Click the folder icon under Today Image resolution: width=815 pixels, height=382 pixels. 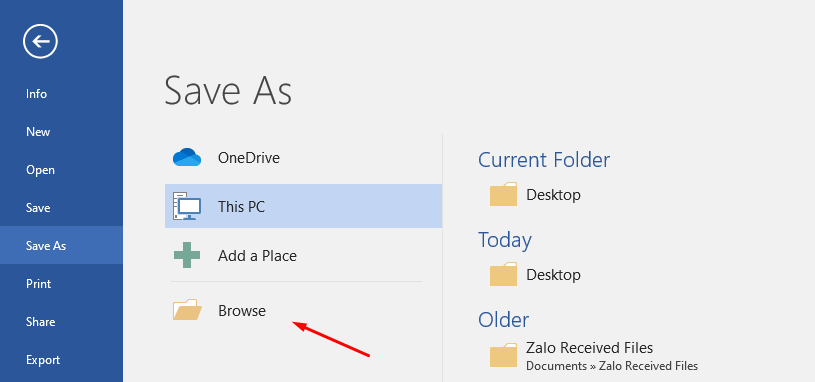coord(503,274)
